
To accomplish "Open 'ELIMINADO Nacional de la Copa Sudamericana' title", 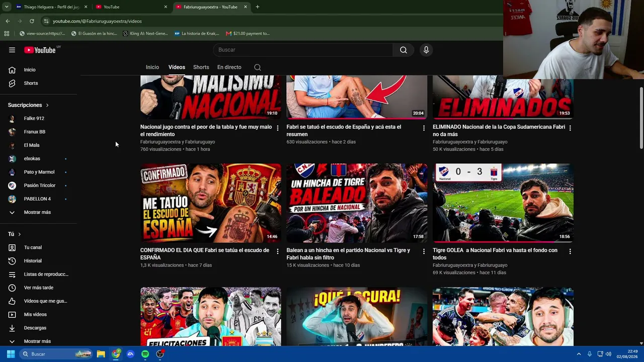I will pos(499,131).
